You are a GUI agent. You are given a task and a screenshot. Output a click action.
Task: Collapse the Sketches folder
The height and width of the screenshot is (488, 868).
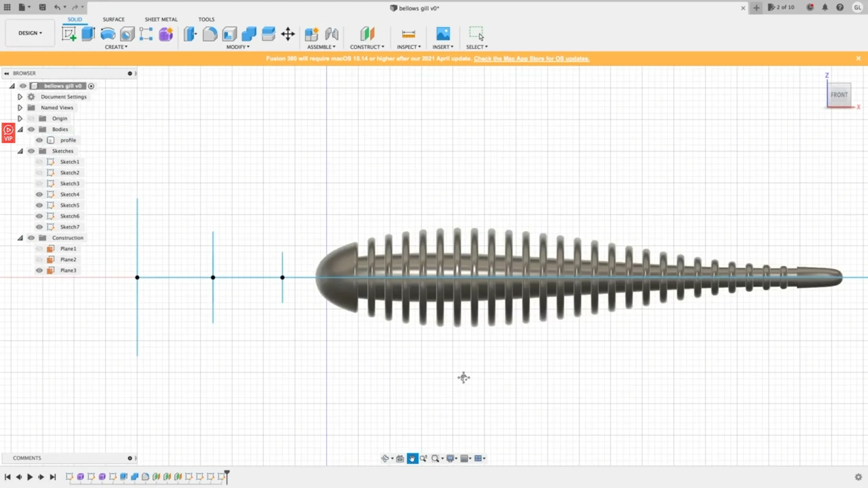(20, 151)
